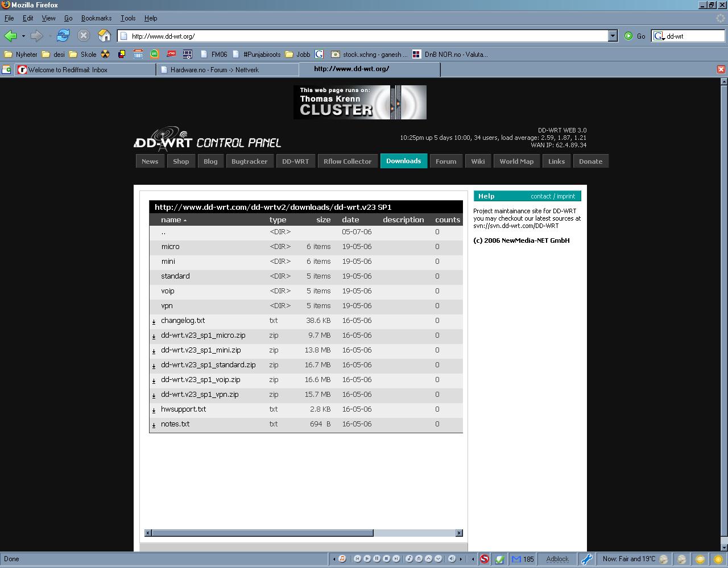The width and height of the screenshot is (728, 568).
Task: Open Gmail notifier showing 185
Action: 523,559
